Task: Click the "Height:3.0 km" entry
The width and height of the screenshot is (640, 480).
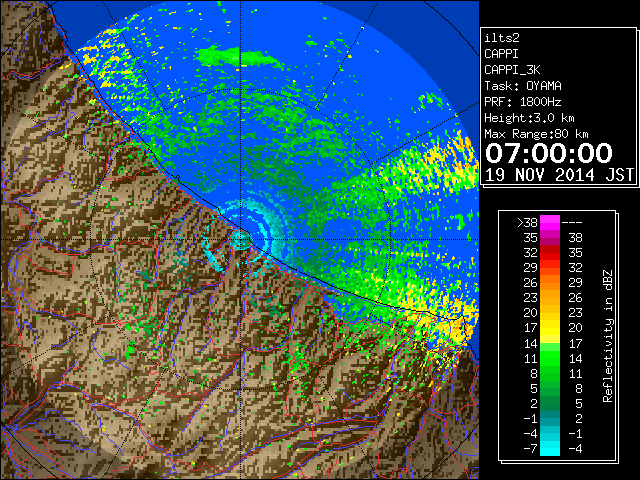Action: point(529,118)
